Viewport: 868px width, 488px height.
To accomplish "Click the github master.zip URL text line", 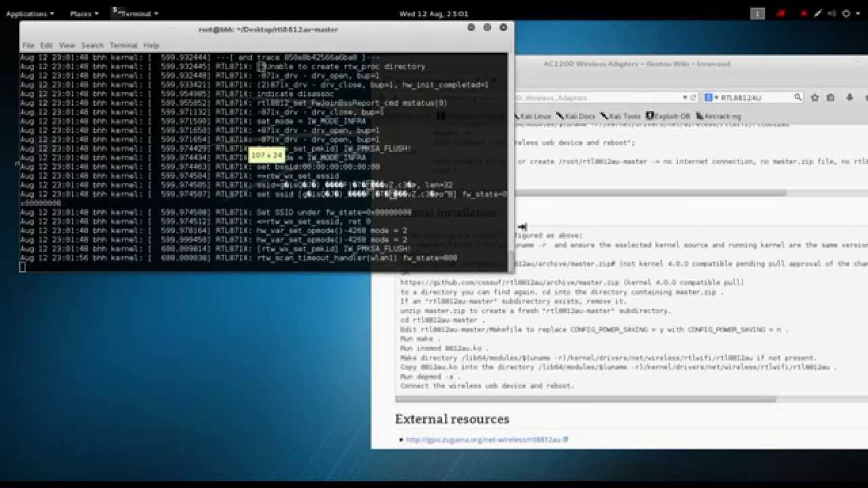I will (x=572, y=282).
